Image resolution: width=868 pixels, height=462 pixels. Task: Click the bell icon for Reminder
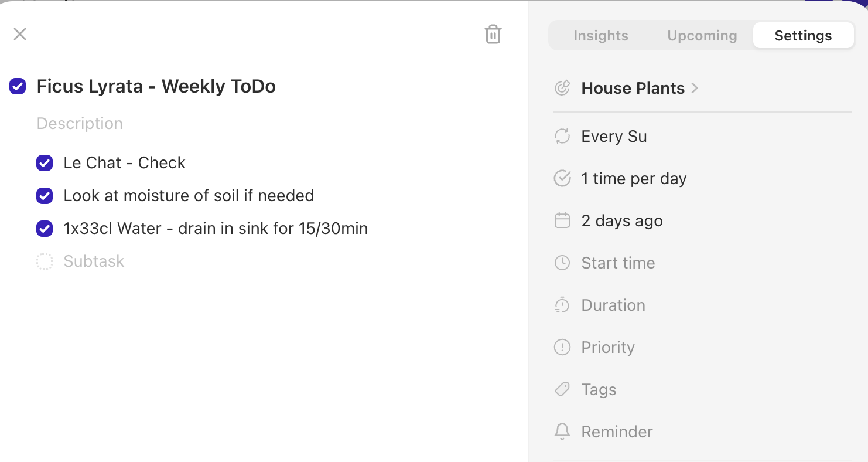pyautogui.click(x=562, y=432)
